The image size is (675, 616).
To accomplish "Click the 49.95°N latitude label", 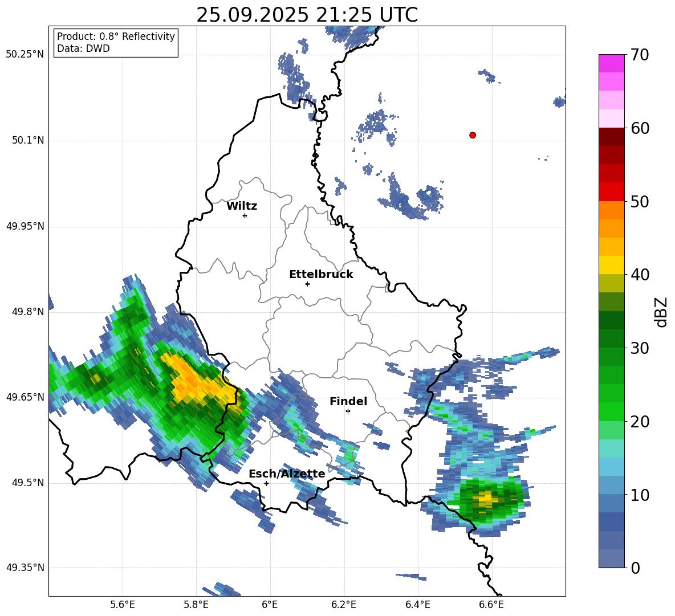I will (25, 226).
